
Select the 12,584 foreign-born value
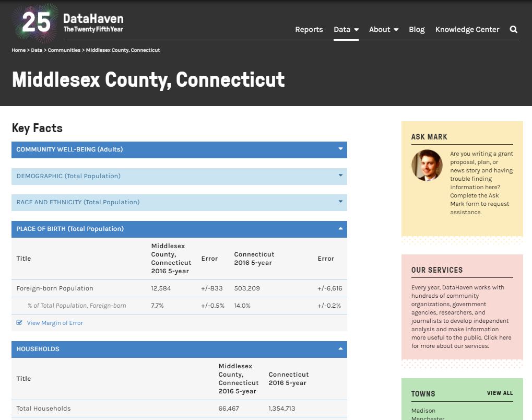(x=161, y=288)
